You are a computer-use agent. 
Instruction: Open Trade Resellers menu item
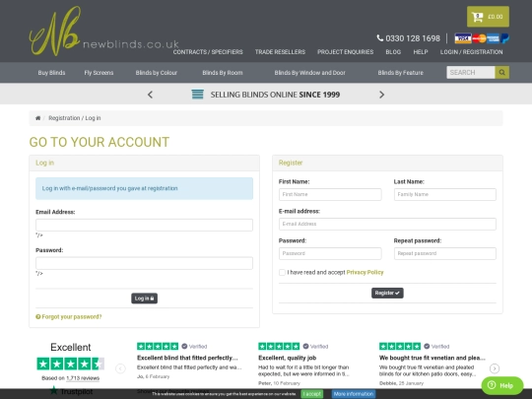[x=280, y=52]
